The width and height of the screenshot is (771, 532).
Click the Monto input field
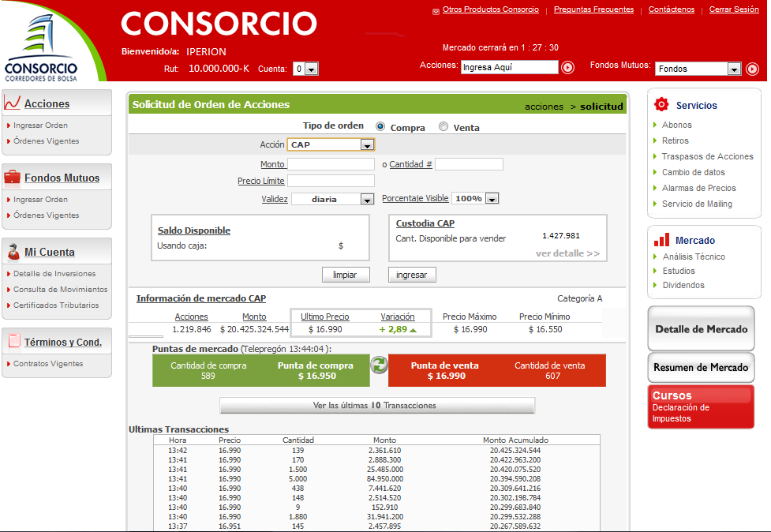coord(331,164)
